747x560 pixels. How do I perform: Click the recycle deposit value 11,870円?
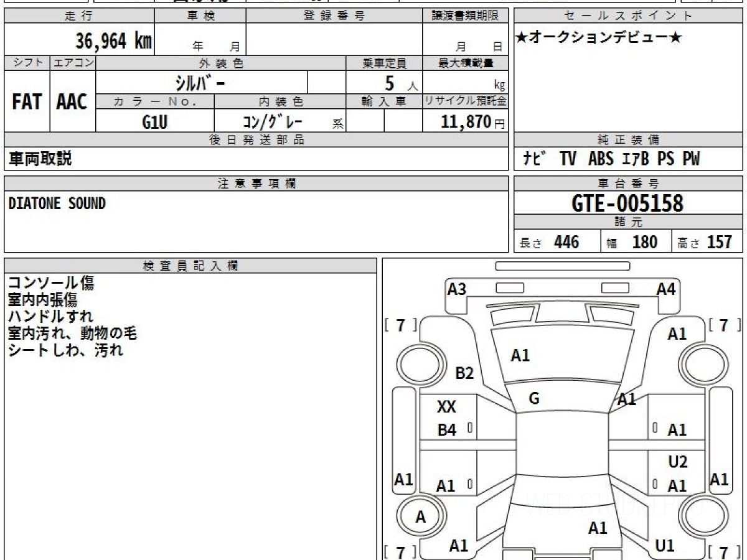(x=472, y=122)
